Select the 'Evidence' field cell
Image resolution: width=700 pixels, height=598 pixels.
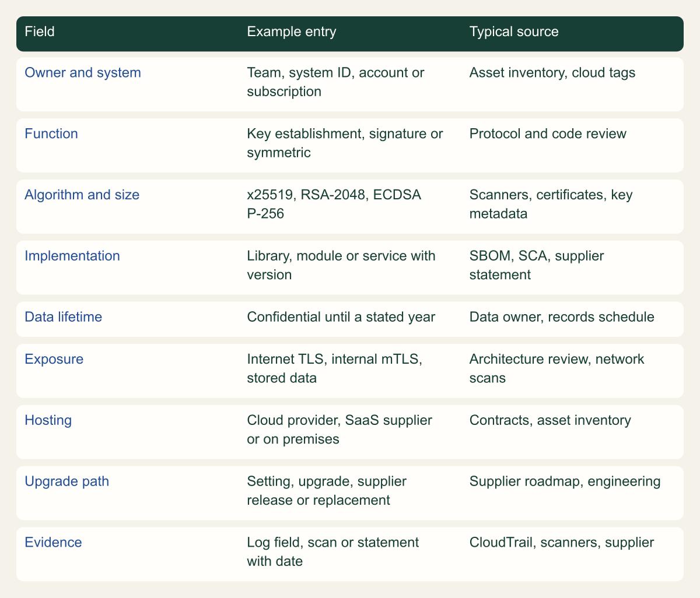point(127,554)
